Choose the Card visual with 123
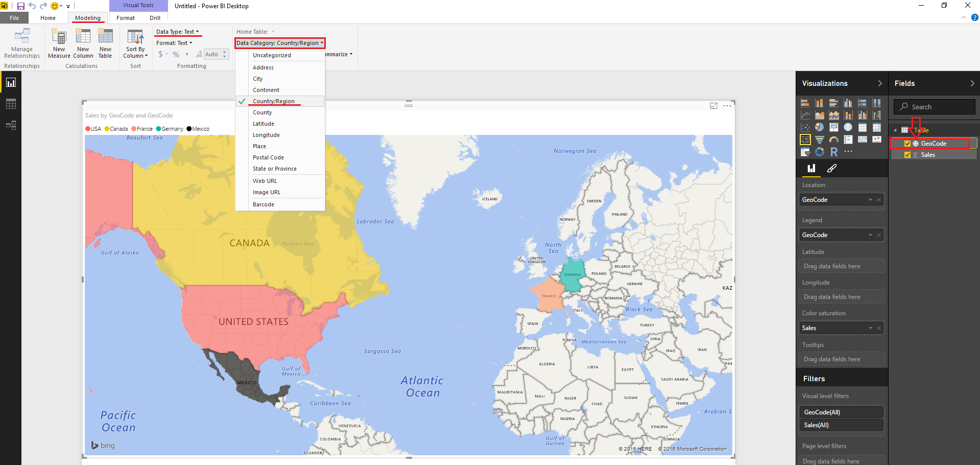Screen dimensions: 980x465 [863, 139]
